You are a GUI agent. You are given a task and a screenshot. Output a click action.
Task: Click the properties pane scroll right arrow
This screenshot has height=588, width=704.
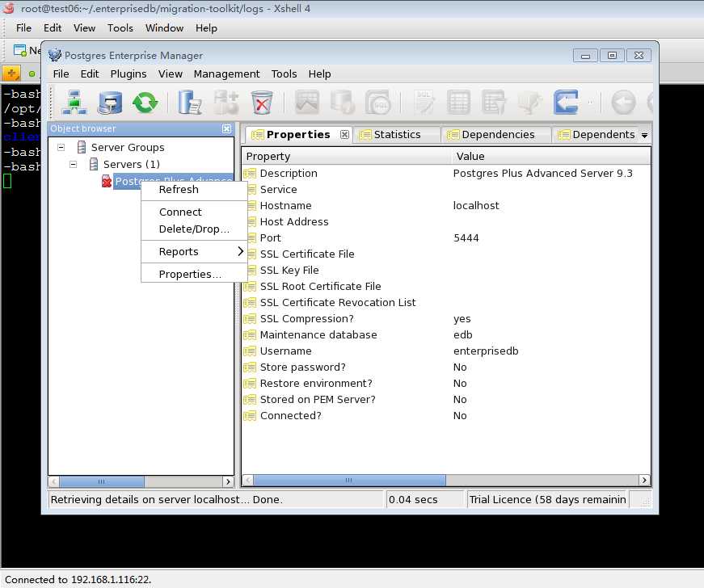coord(644,480)
